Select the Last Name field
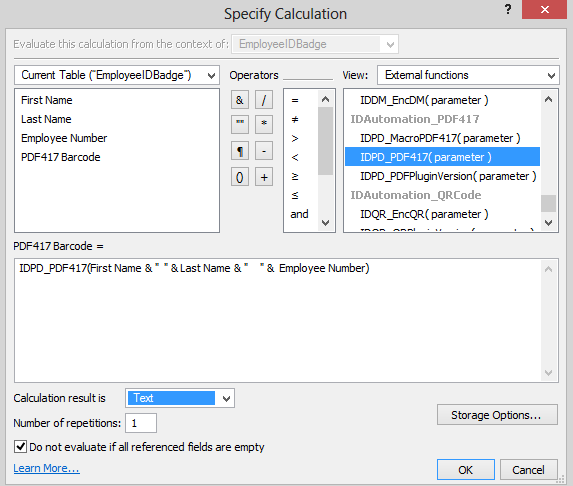573x486 pixels. [x=46, y=119]
